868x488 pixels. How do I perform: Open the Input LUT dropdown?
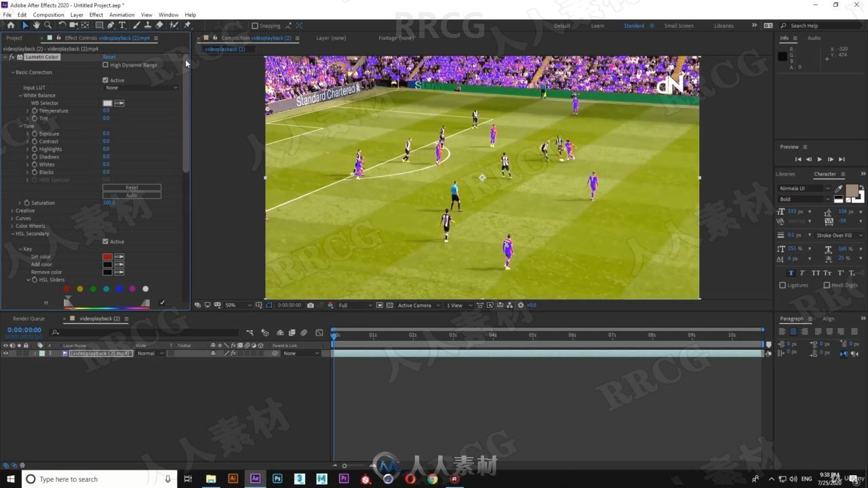[x=141, y=87]
